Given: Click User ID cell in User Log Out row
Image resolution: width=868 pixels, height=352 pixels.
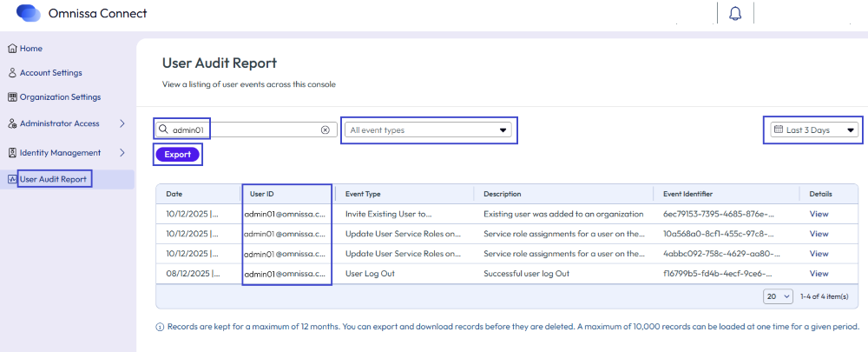Looking at the screenshot, I should (x=285, y=273).
